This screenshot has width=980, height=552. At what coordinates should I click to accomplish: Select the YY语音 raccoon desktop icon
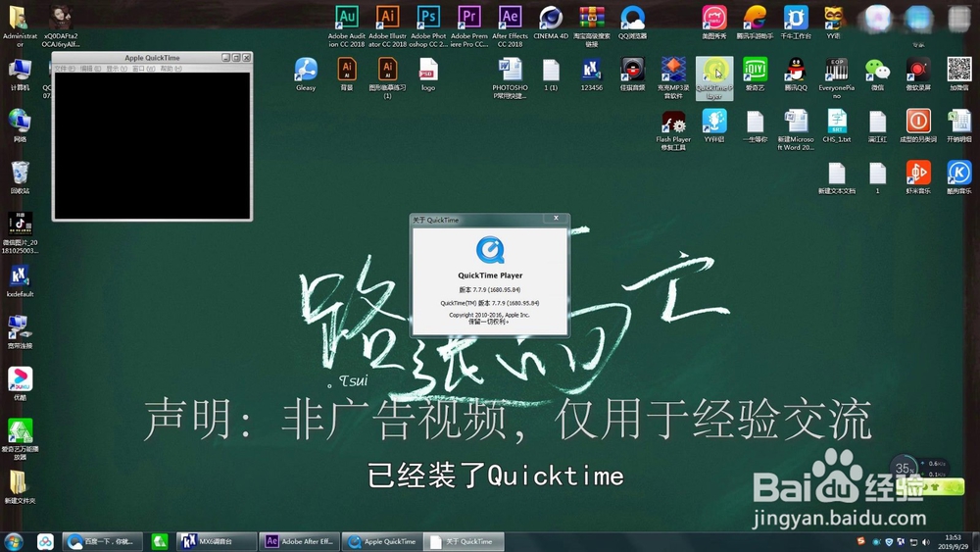pos(833,23)
